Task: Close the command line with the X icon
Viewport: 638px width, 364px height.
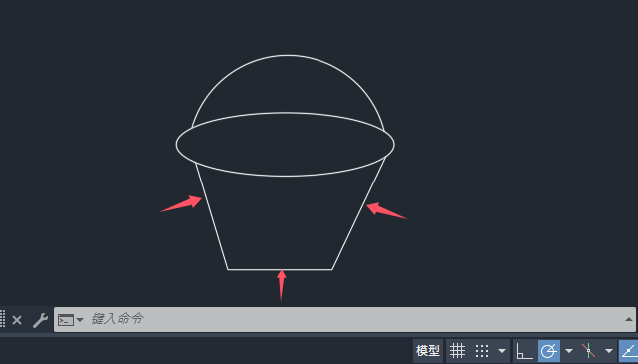Action: click(x=17, y=320)
